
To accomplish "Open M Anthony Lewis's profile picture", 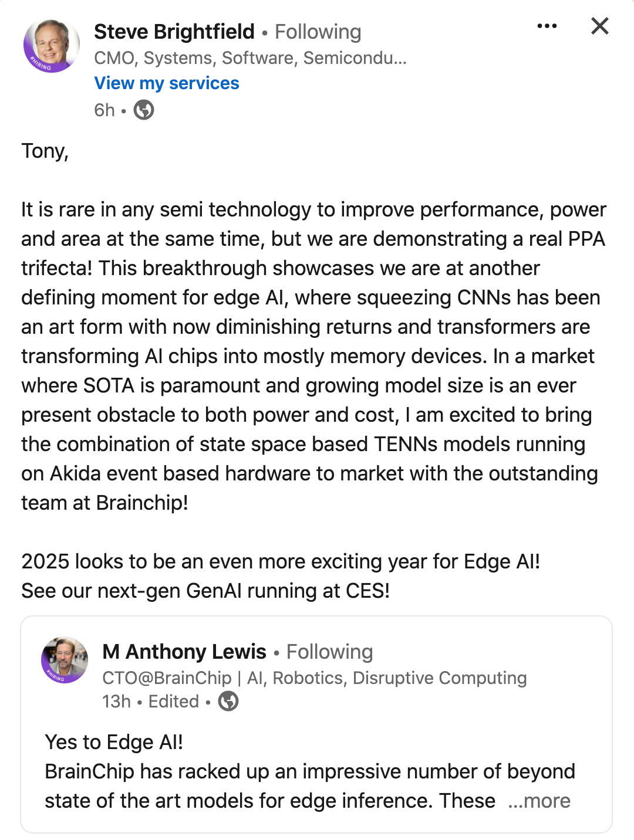I will click(65, 660).
